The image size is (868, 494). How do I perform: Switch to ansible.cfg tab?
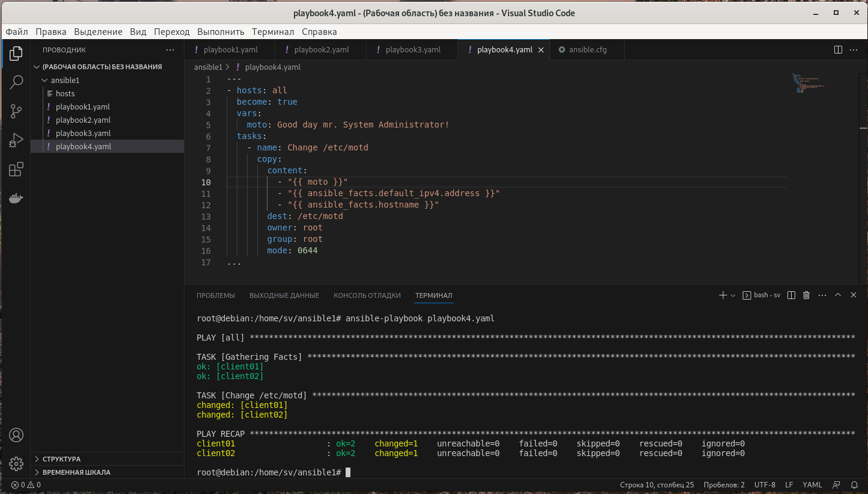point(587,50)
